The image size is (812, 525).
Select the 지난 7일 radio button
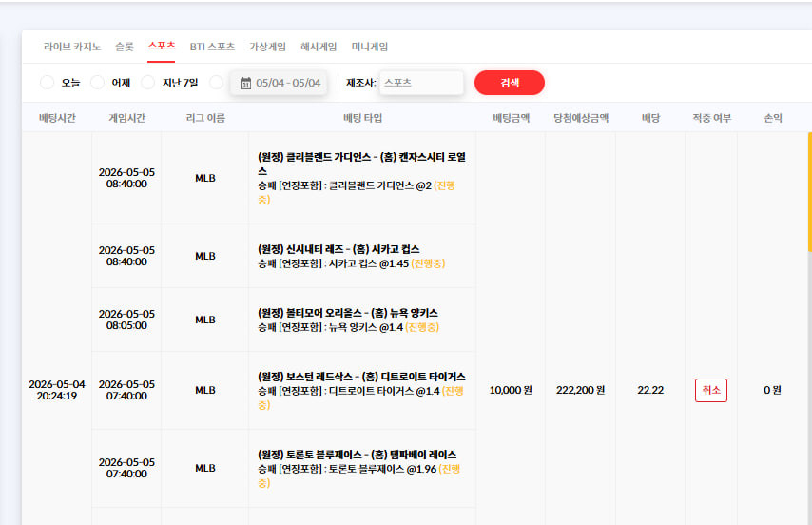point(148,83)
